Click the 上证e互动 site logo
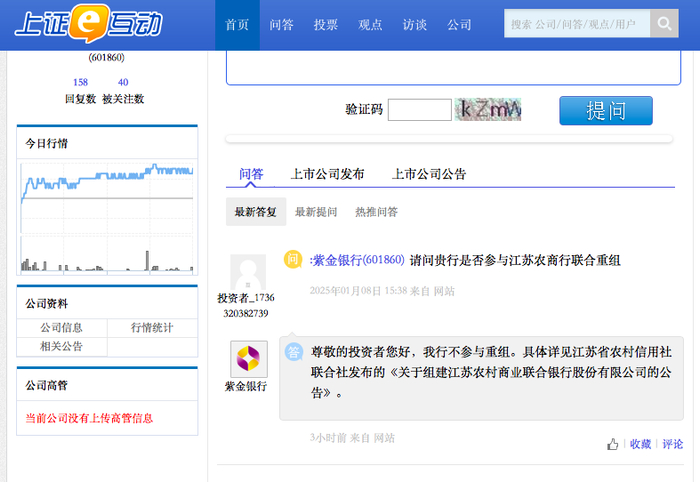Viewport: 700px width, 482px height. pos(88,24)
